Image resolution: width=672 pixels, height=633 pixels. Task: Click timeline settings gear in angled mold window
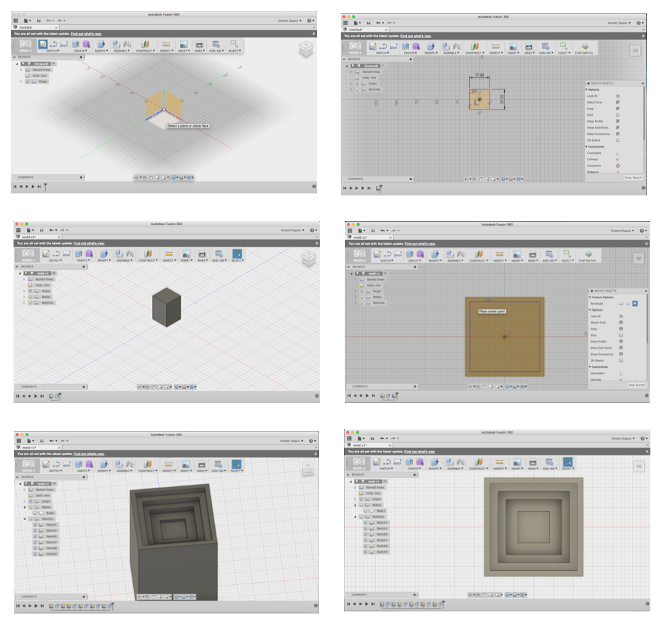point(316,605)
